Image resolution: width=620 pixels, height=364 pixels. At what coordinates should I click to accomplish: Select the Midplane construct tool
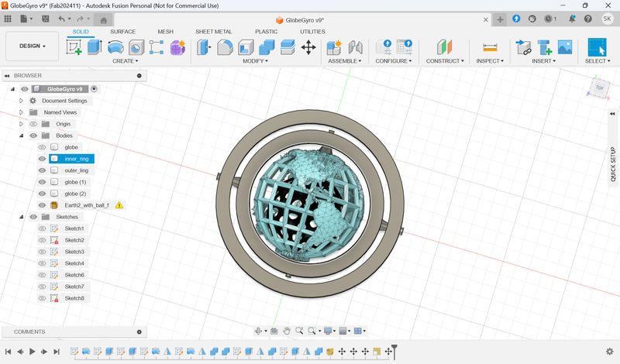(444, 47)
